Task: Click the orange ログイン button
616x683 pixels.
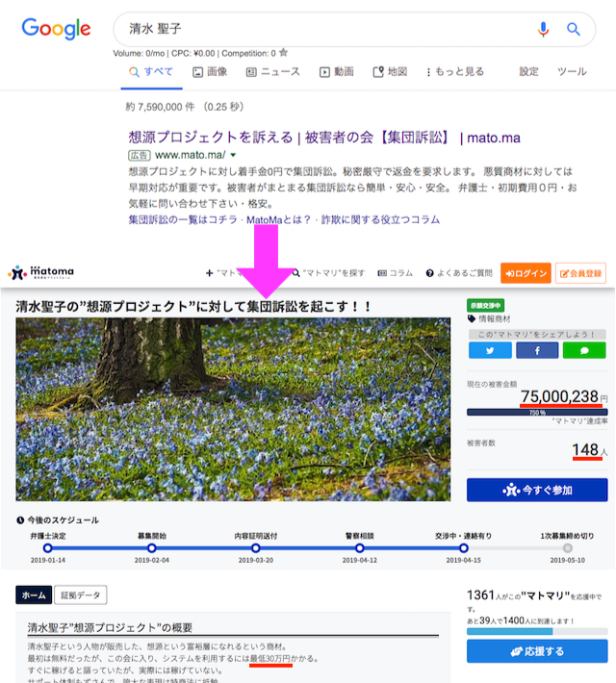Action: tap(526, 273)
